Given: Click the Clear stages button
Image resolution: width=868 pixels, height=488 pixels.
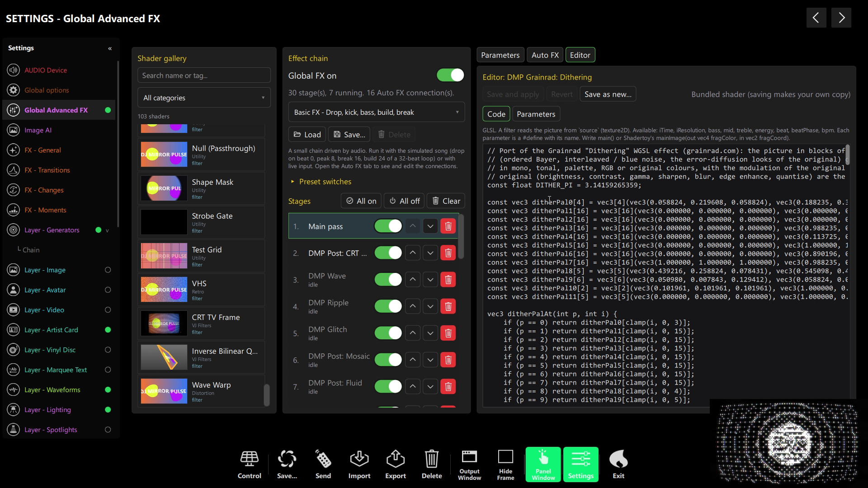Looking at the screenshot, I should (x=446, y=201).
